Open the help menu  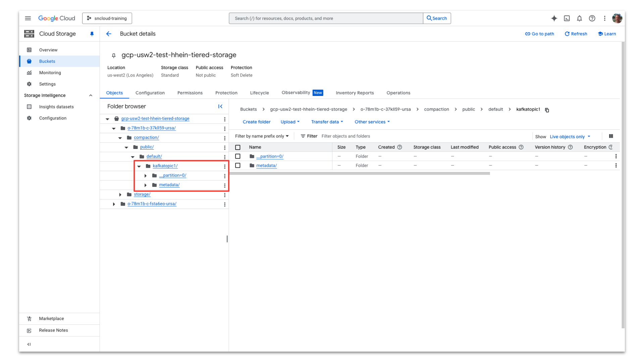(592, 18)
